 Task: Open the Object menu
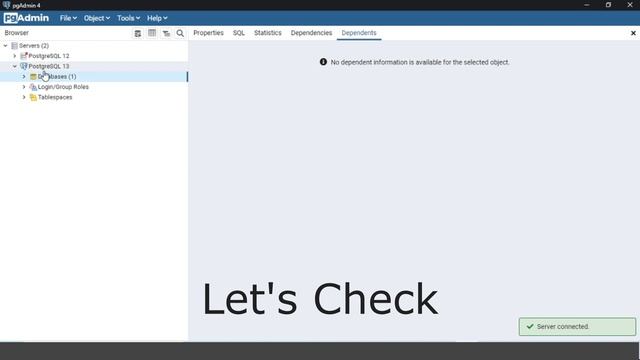[97, 18]
